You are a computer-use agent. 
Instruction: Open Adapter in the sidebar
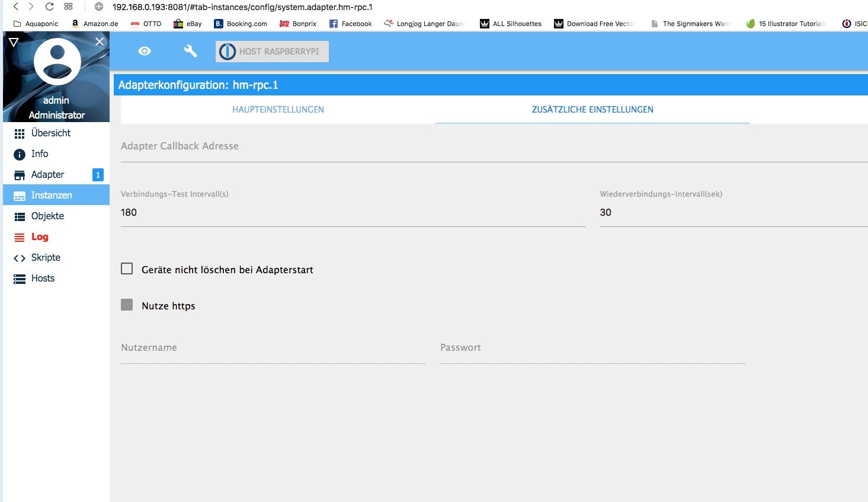point(56,174)
